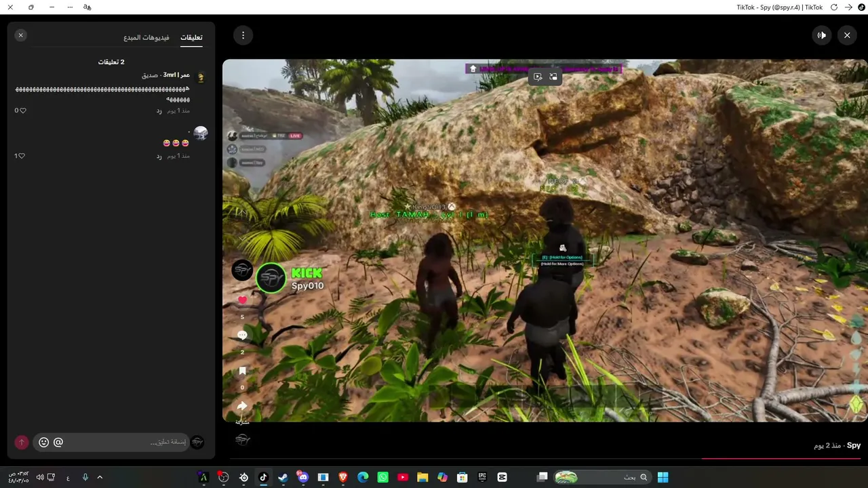Screen dimensions: 868x488
Task: Select the TikTok app in the taskbar
Action: [263, 477]
